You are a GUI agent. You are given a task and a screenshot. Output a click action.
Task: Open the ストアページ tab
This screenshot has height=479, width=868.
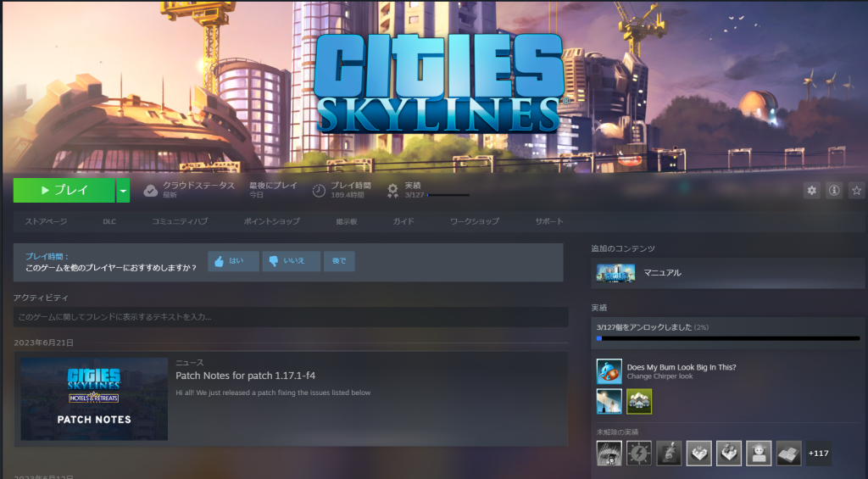click(x=46, y=221)
